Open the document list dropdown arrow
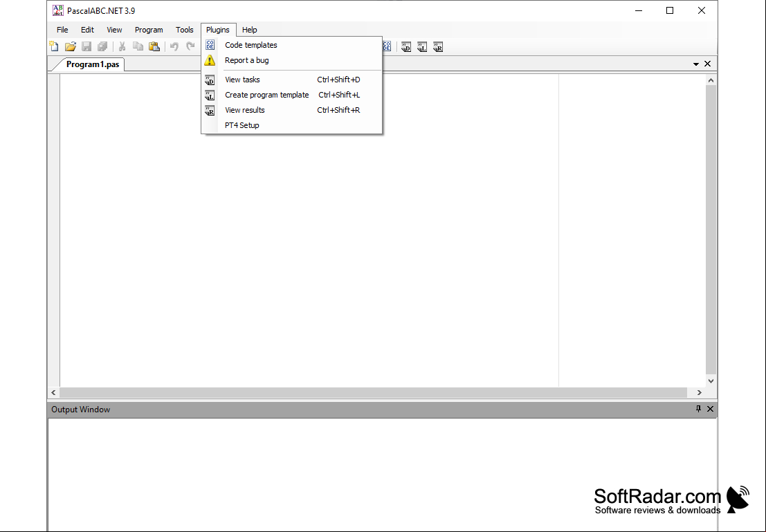The width and height of the screenshot is (766, 532). click(x=696, y=64)
